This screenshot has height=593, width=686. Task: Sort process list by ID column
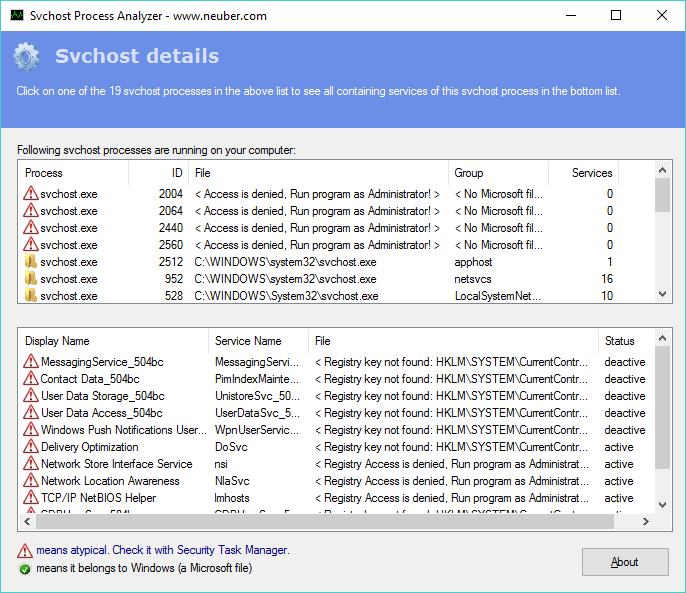pos(159,173)
